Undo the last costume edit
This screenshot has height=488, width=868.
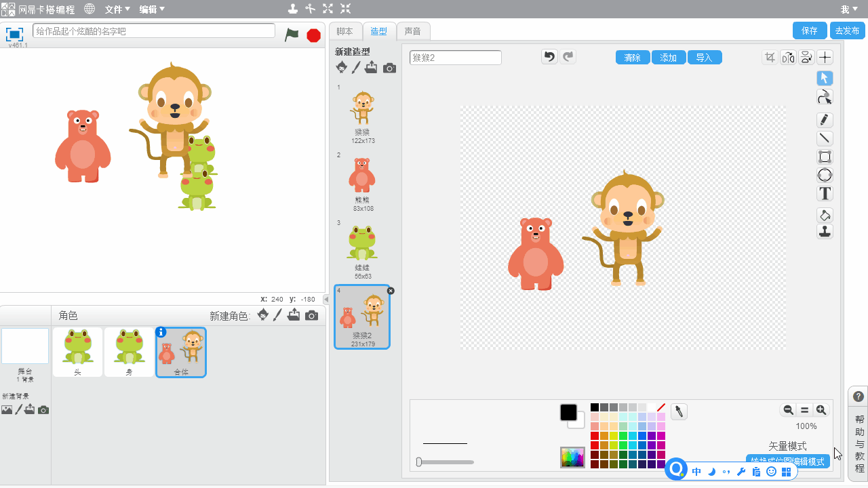[x=549, y=57]
